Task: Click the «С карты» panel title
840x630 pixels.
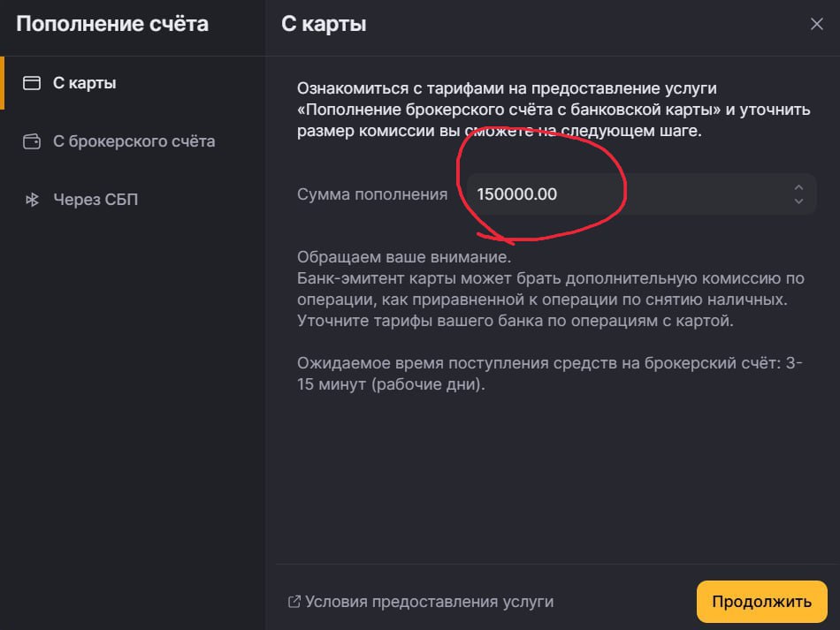Action: 324,24
